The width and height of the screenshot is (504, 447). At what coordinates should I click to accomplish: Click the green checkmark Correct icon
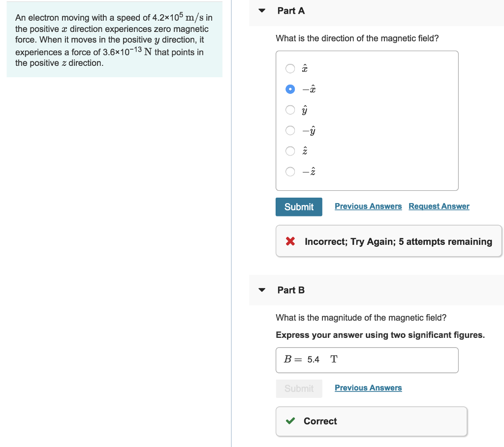pos(290,421)
